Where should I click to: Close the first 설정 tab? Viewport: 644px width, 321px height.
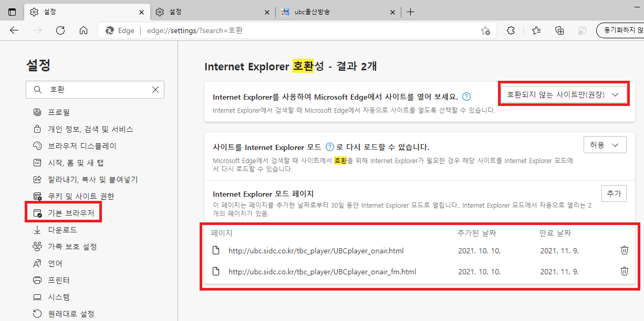coord(142,12)
